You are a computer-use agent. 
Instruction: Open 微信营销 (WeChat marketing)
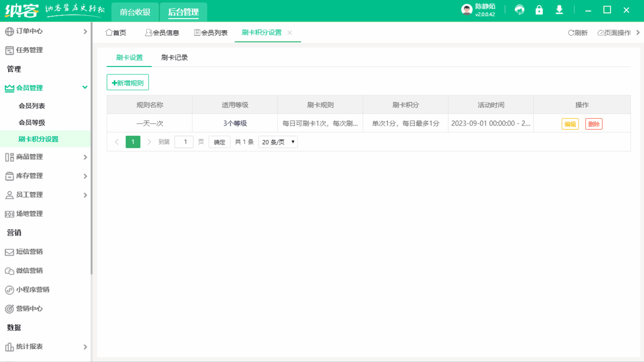click(x=29, y=271)
